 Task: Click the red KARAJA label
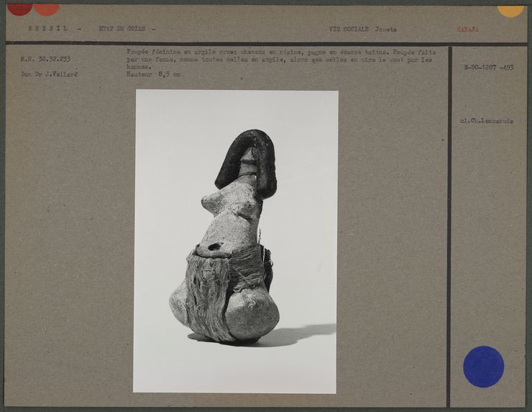[x=467, y=29]
